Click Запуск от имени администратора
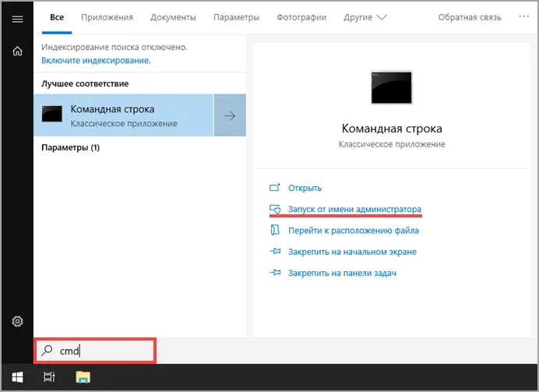 click(354, 209)
